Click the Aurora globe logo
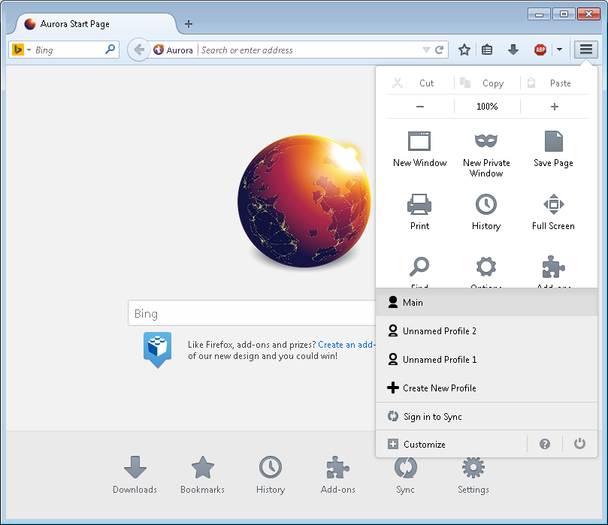The image size is (608, 525). (304, 201)
